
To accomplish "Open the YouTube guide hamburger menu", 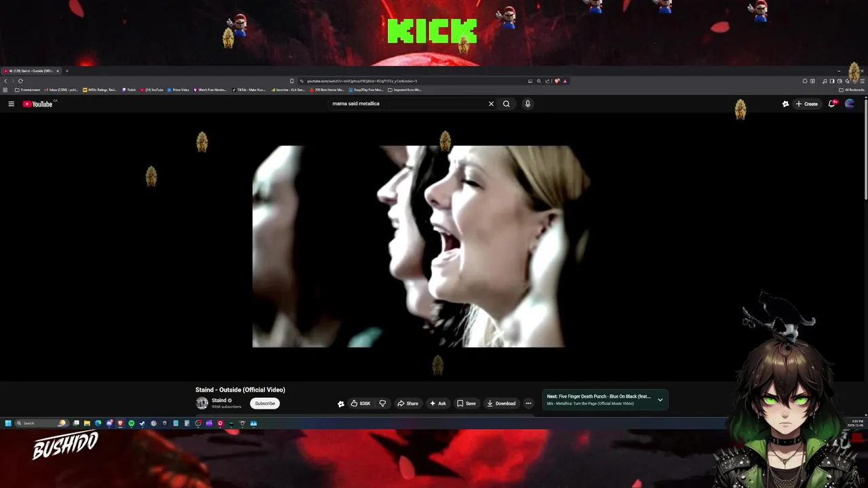I will point(11,104).
